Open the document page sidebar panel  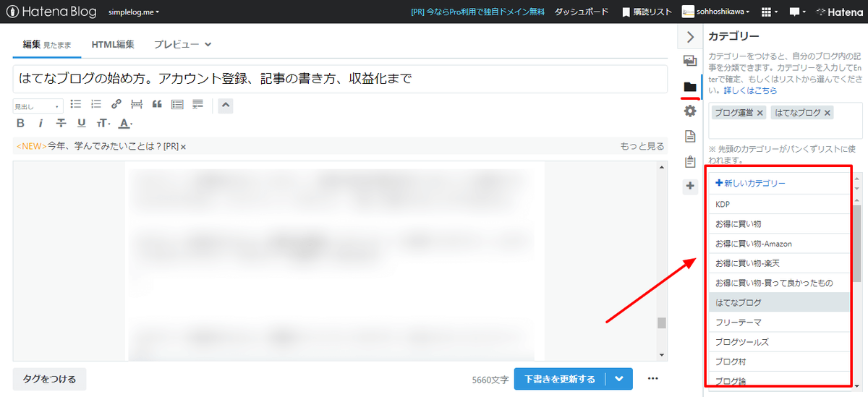click(x=690, y=136)
